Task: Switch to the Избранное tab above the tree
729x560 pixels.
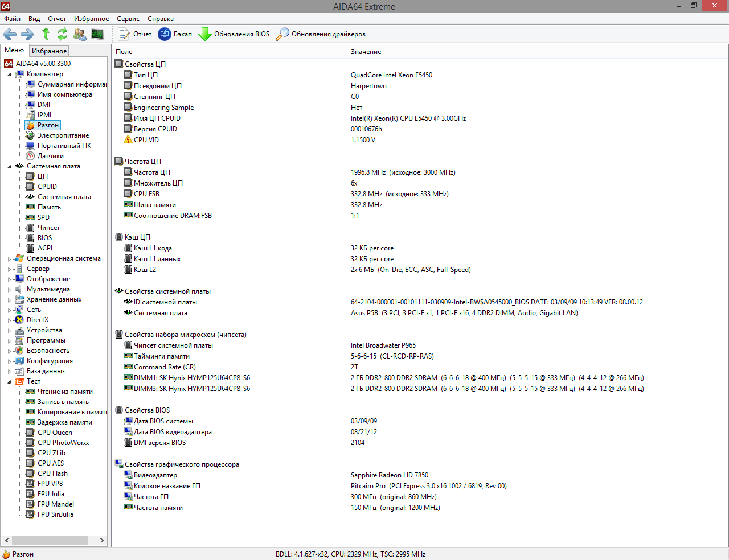Action: pyautogui.click(x=49, y=51)
